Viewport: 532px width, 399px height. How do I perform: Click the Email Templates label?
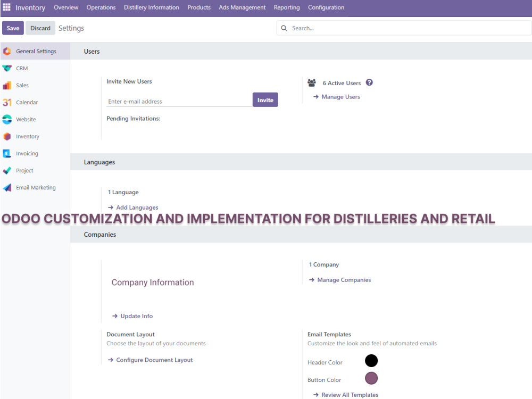329,334
